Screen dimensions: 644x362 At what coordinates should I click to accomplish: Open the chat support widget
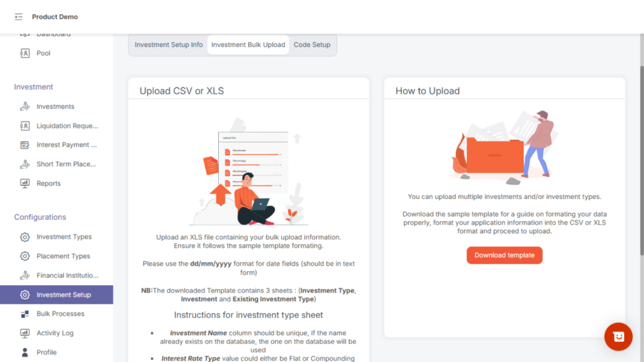618,337
